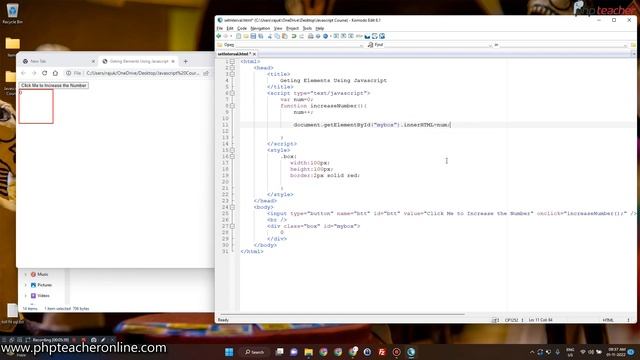This screenshot has height=360, width=640.
Task: Open Help menu in Komodo Edit
Action: click(x=320, y=29)
